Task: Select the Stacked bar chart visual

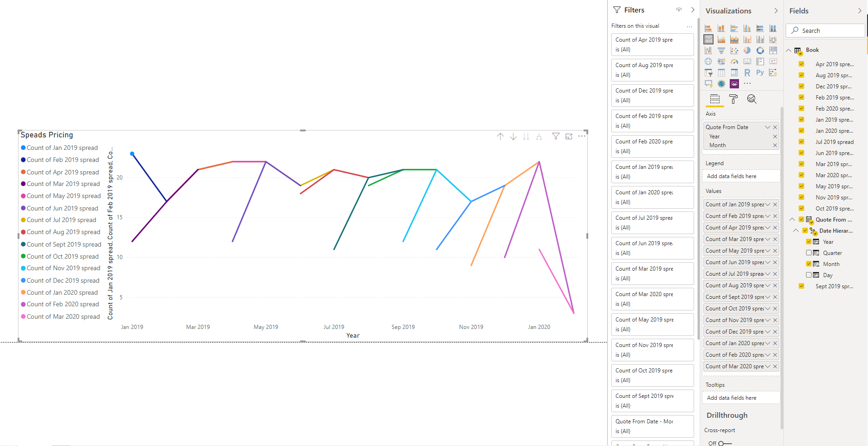Action: [x=708, y=28]
